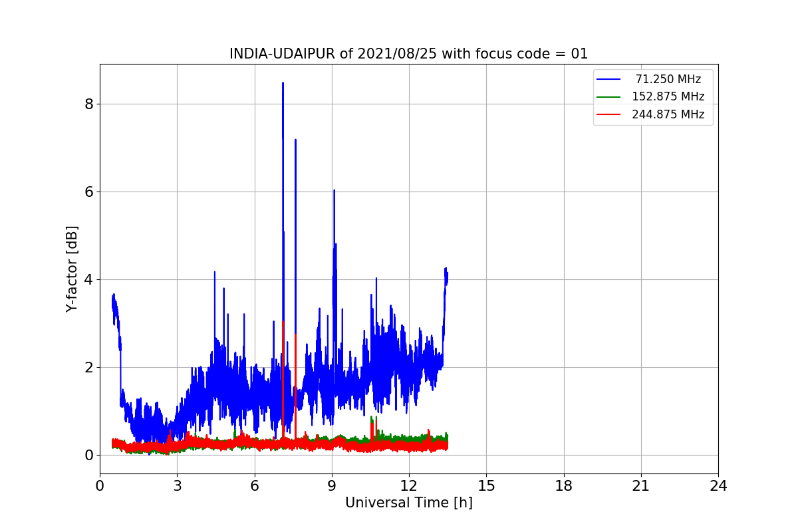798x532 pixels.
Task: Click the Y-factor [dB] axis label
Action: click(x=72, y=269)
